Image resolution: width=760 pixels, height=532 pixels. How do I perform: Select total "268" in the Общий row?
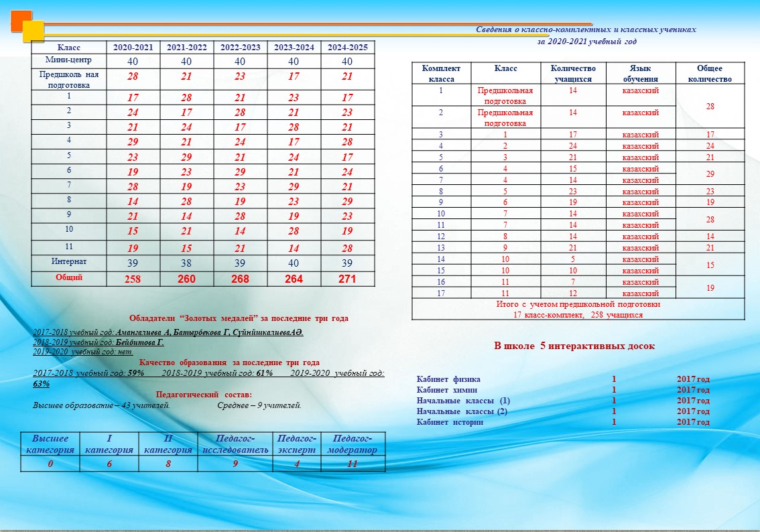coord(240,279)
